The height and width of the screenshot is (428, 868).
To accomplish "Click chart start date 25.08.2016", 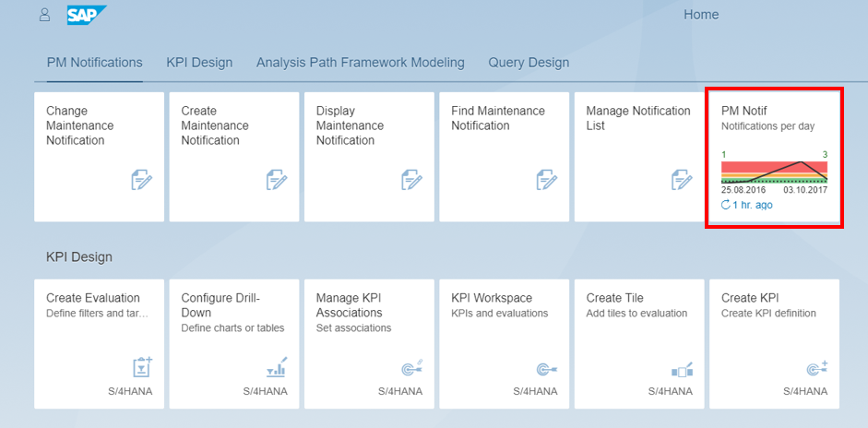I will [x=743, y=190].
